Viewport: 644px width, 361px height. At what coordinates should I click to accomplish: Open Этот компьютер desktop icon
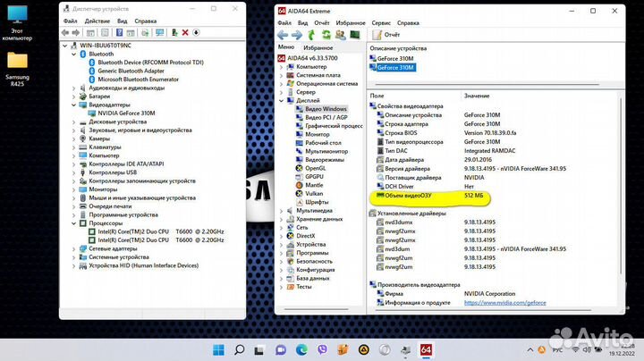(17, 23)
